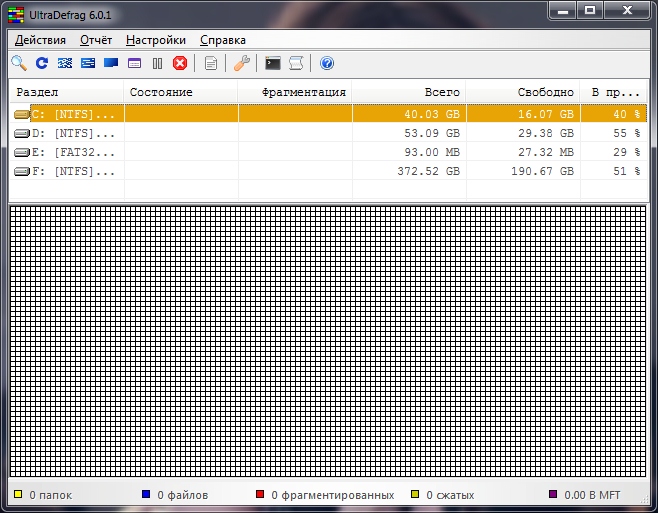The height and width of the screenshot is (513, 658).
Task: Open boot time scan console icon
Action: coord(273,63)
